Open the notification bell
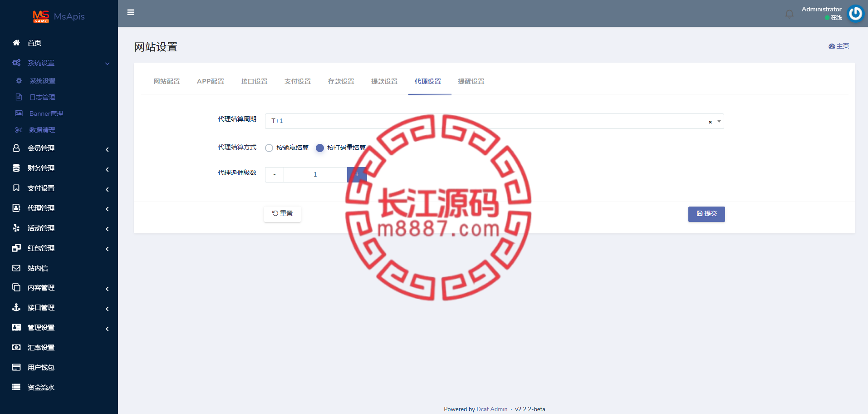This screenshot has width=868, height=414. pyautogui.click(x=790, y=14)
